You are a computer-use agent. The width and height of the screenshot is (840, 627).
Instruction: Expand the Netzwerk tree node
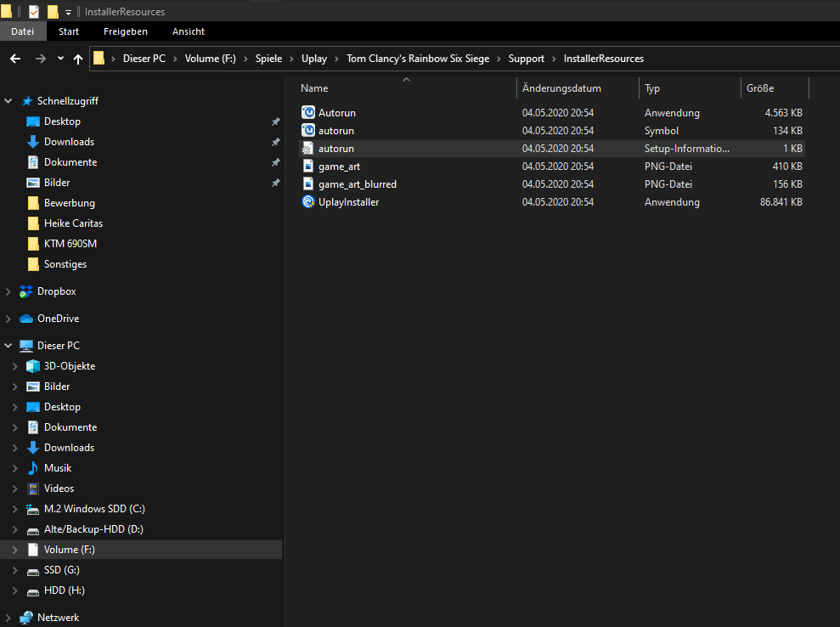(8, 618)
